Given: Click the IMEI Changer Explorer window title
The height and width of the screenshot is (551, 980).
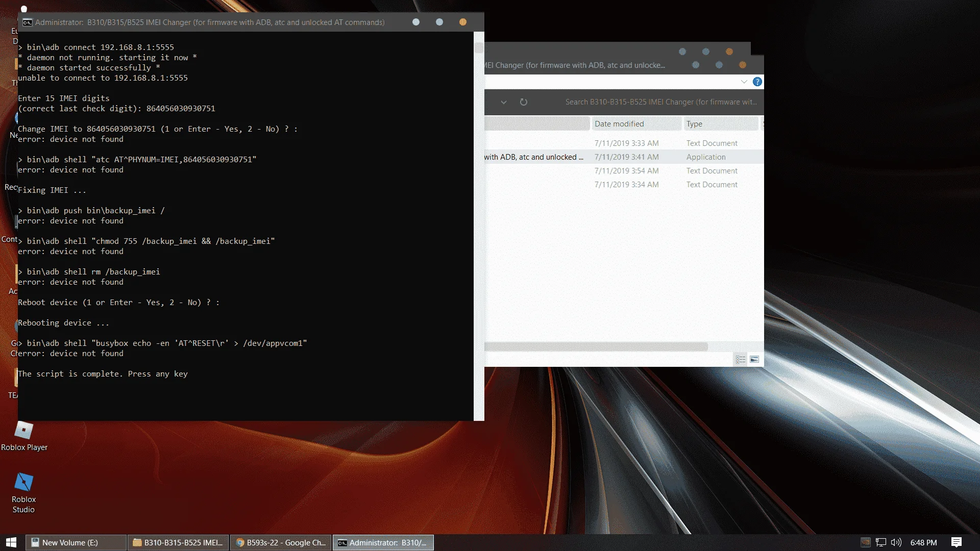Looking at the screenshot, I should [575, 65].
